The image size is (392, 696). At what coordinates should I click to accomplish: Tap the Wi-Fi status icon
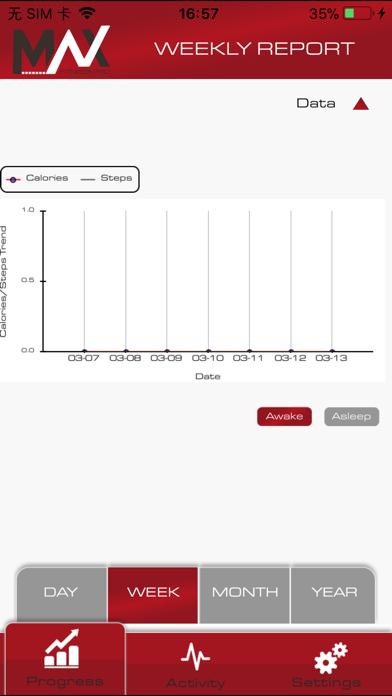(x=87, y=13)
